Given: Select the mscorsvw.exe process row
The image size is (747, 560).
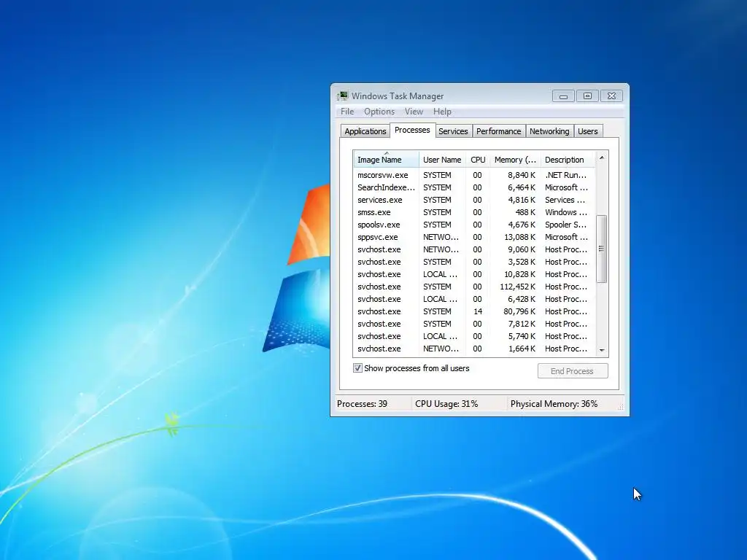Looking at the screenshot, I should click(474, 175).
